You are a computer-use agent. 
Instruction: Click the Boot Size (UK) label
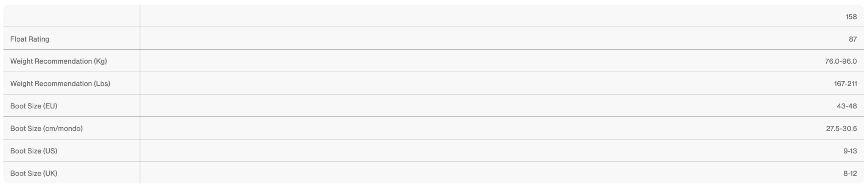click(33, 173)
